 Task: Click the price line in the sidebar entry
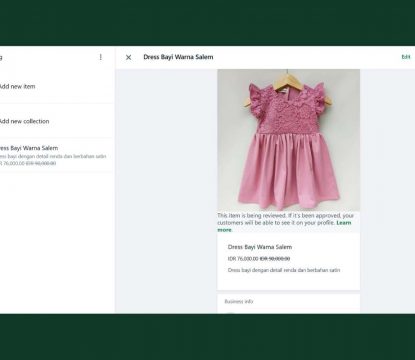(x=28, y=163)
